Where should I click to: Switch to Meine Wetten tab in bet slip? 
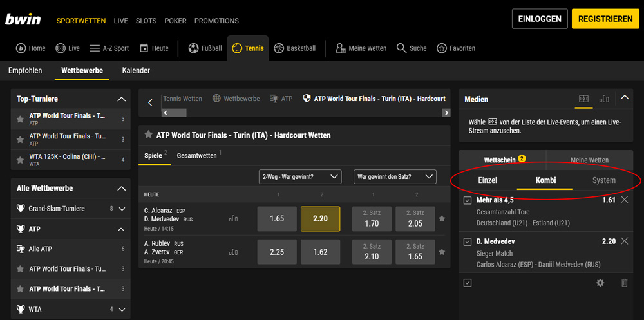click(589, 160)
